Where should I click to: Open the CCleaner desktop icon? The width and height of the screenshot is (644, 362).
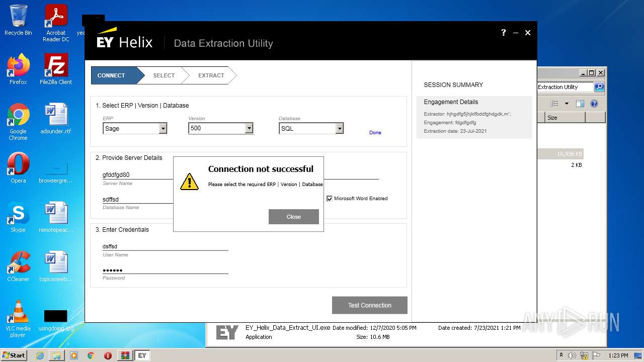tap(18, 266)
